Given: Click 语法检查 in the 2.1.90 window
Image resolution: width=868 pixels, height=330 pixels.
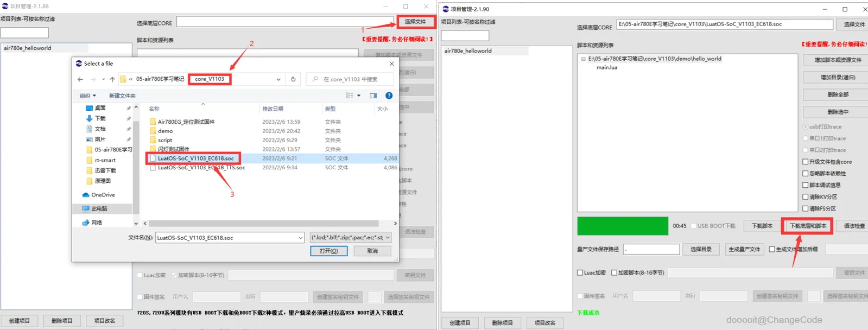Looking at the screenshot, I should click(x=854, y=226).
